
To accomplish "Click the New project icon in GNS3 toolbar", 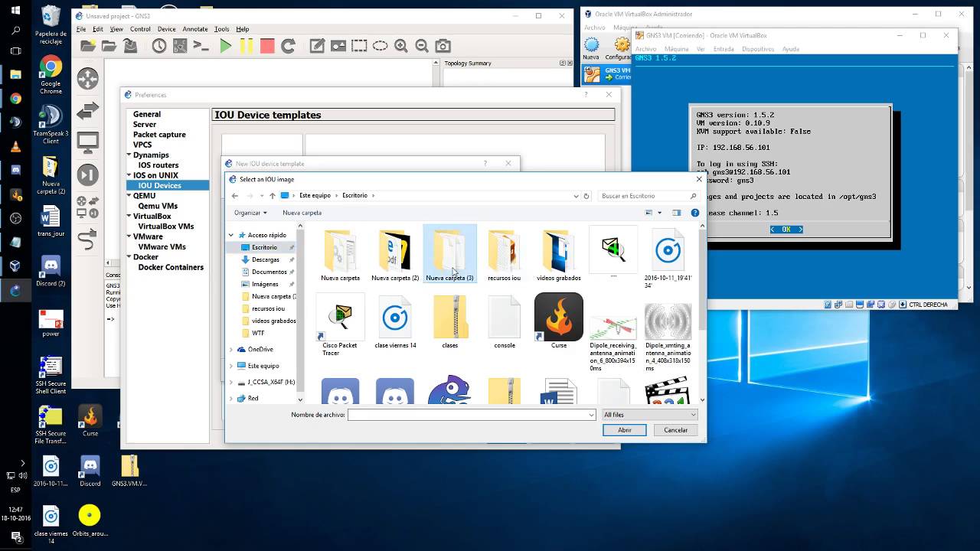I will (88, 46).
